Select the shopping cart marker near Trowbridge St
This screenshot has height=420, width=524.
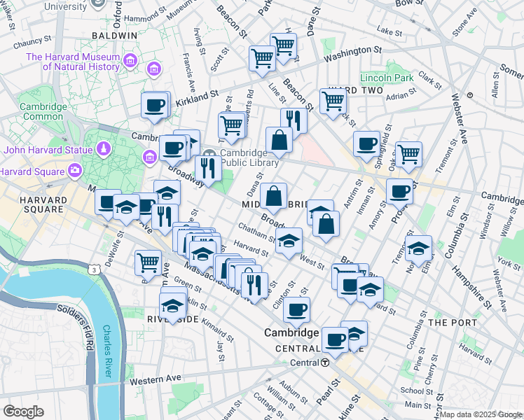coord(230,126)
